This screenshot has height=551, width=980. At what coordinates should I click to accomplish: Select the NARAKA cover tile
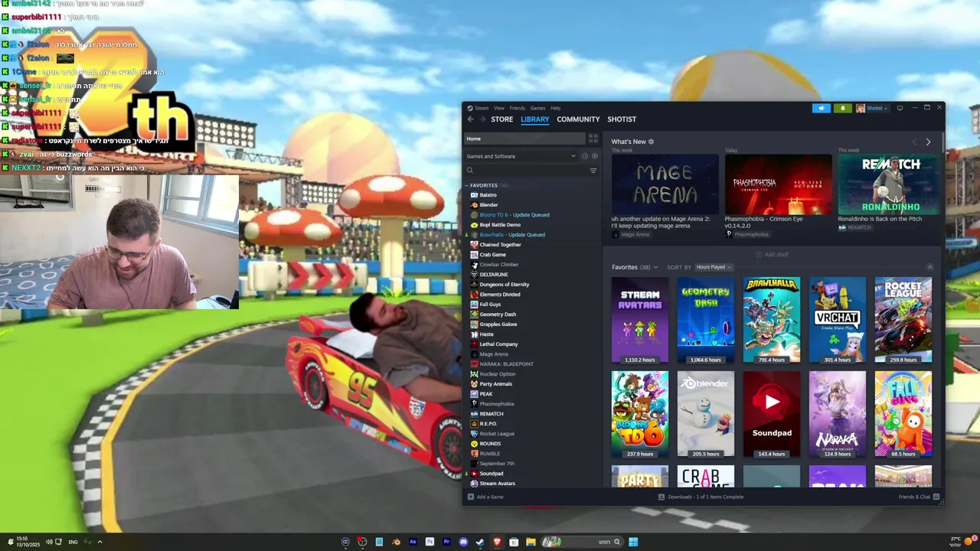coord(838,414)
